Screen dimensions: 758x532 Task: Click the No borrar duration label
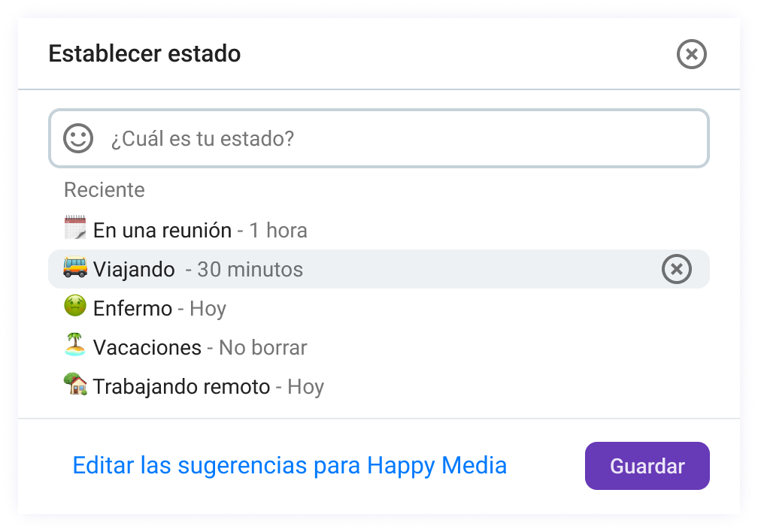click(262, 347)
